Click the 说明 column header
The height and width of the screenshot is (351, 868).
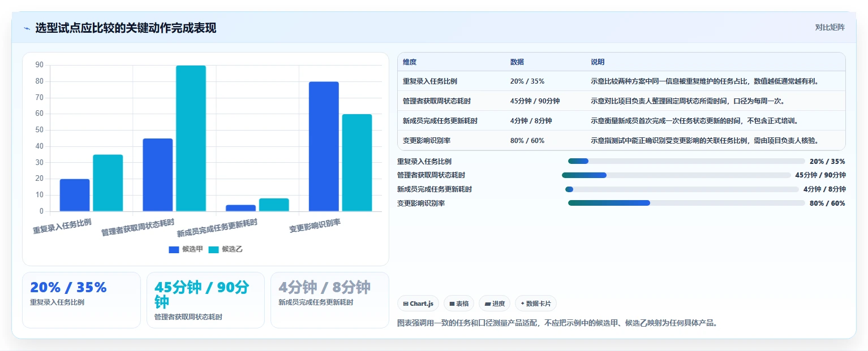[598, 62]
